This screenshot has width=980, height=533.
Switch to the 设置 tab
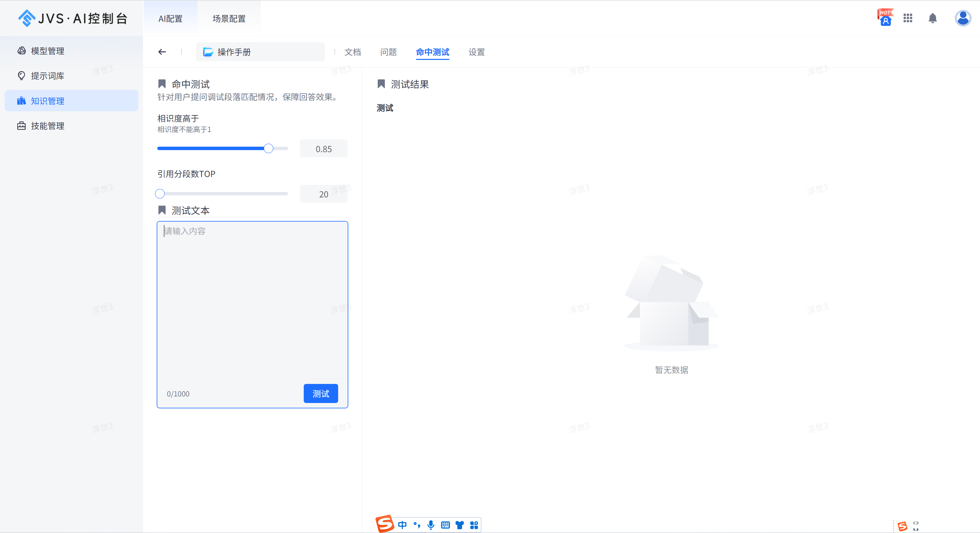click(x=476, y=52)
